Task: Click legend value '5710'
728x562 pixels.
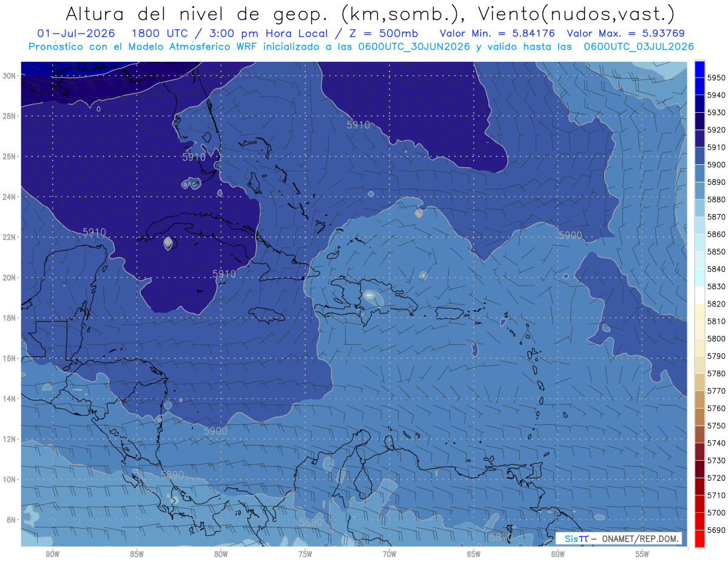Action: (x=716, y=495)
